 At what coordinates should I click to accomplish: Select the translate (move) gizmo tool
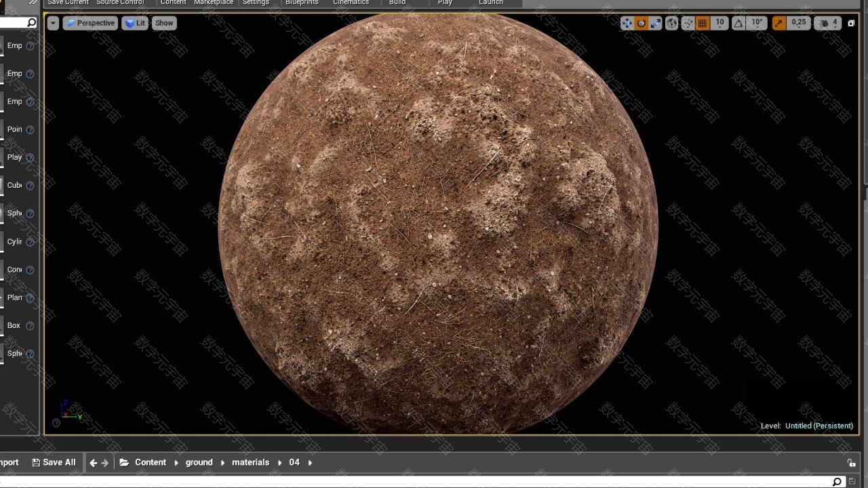(x=627, y=23)
